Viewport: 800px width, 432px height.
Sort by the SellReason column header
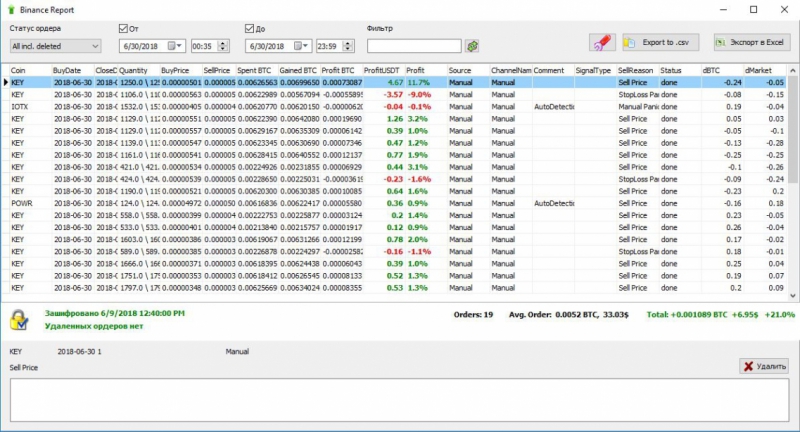click(637, 70)
